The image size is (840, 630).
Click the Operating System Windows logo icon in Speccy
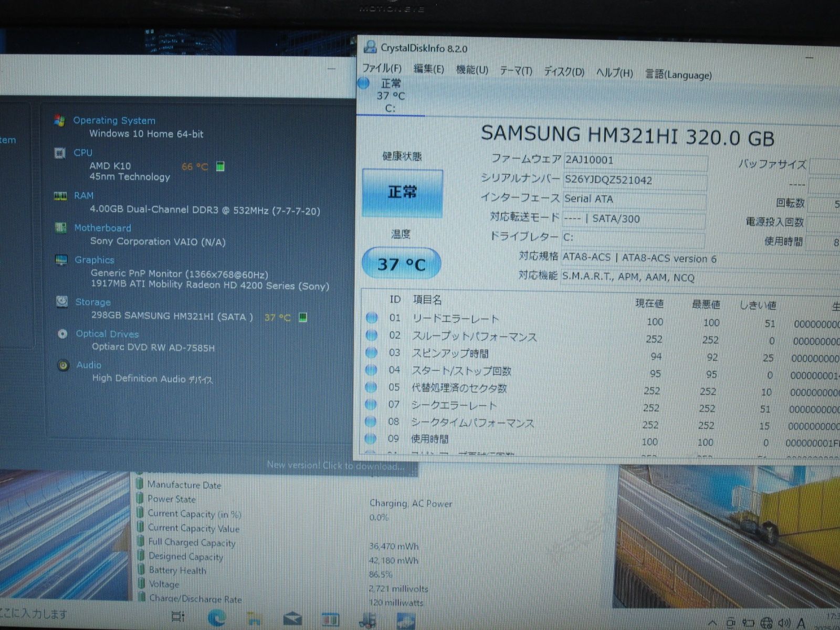point(59,120)
